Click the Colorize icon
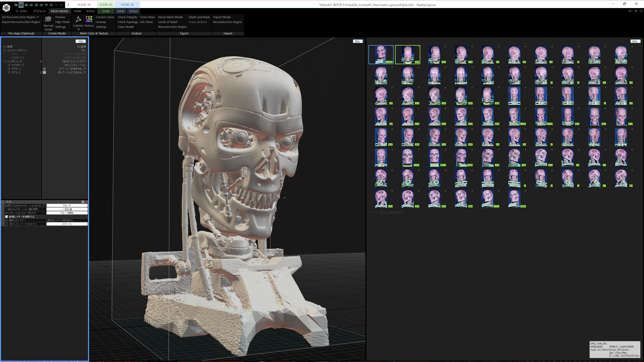This screenshot has width=644, height=362. coord(78,19)
